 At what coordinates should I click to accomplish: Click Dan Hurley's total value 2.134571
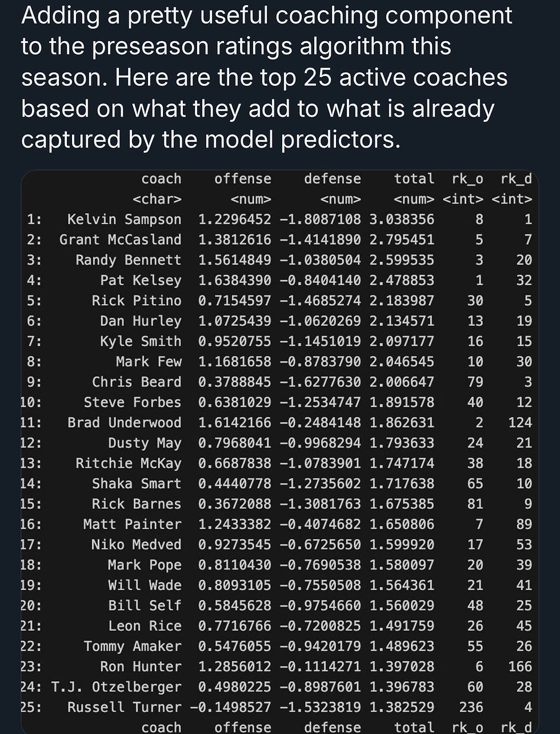[402, 321]
